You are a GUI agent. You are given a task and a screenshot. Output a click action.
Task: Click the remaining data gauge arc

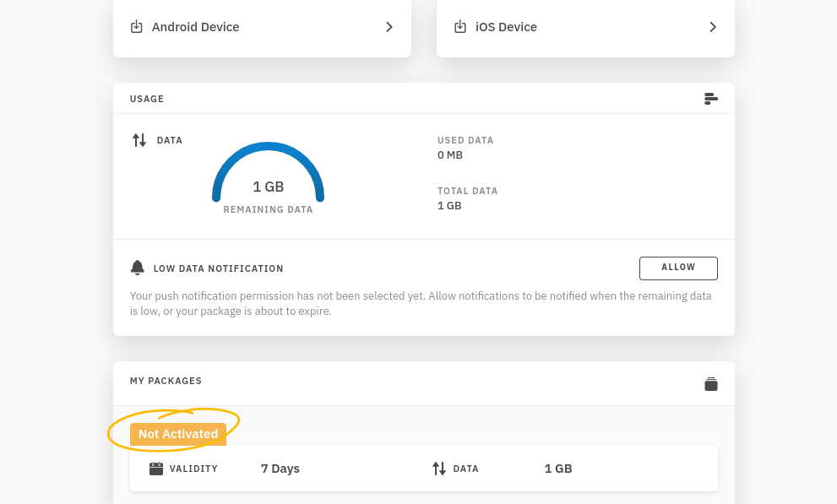tap(268, 171)
